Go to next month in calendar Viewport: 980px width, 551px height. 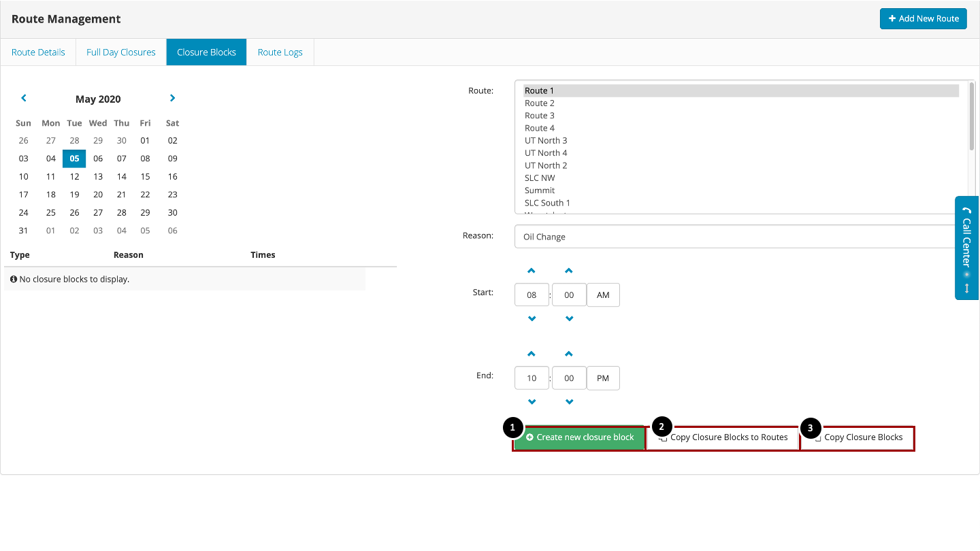172,98
